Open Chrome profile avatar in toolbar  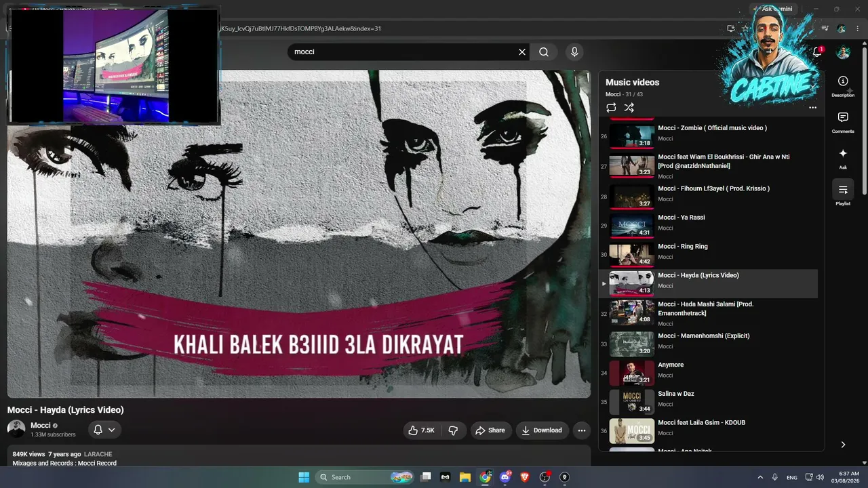841,28
